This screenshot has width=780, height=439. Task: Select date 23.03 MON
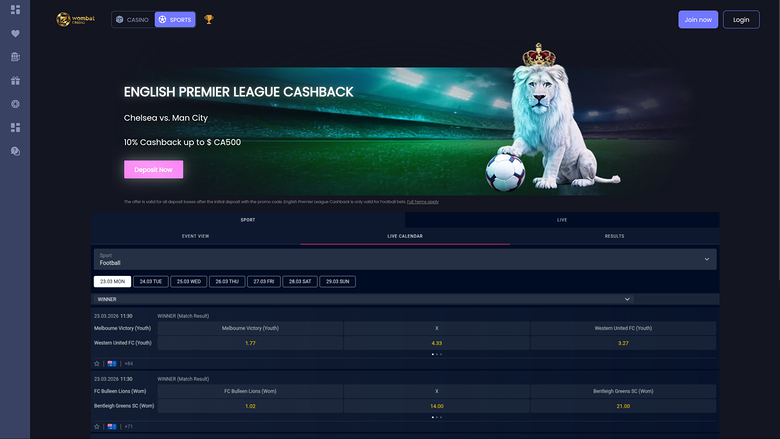[112, 281]
